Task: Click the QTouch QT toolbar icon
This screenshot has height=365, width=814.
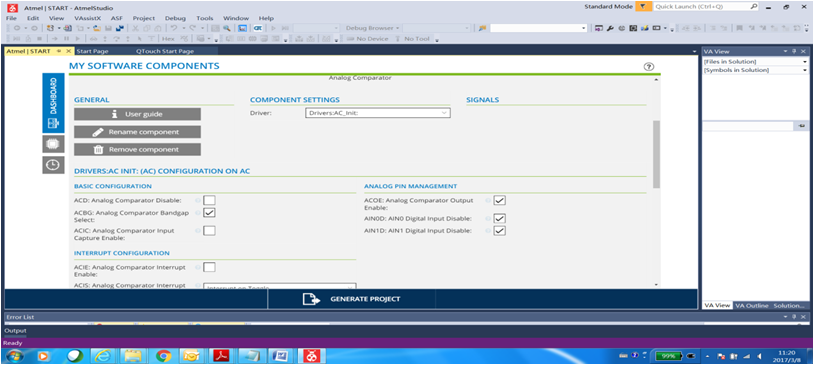Action: coord(257,28)
